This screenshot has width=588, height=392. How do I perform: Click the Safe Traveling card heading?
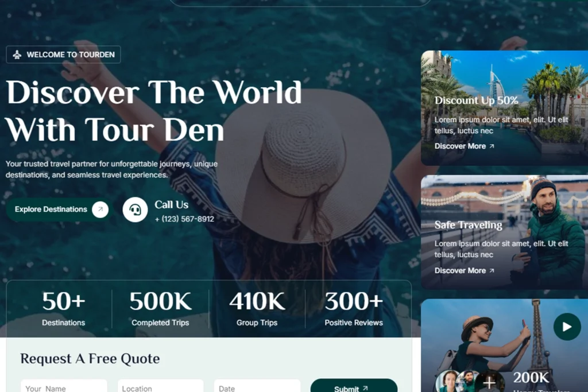click(x=468, y=225)
